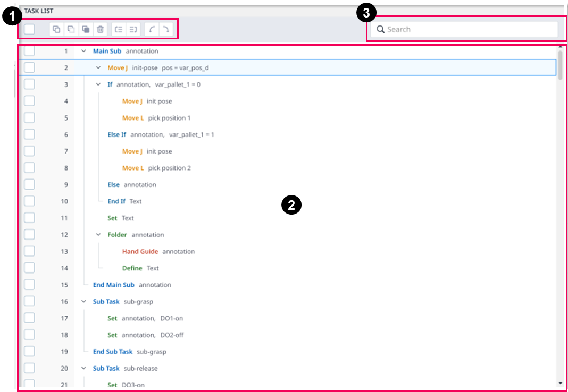This screenshot has height=392, width=568.
Task: Select 'Move L pick position 1' row
Action: [x=288, y=117]
